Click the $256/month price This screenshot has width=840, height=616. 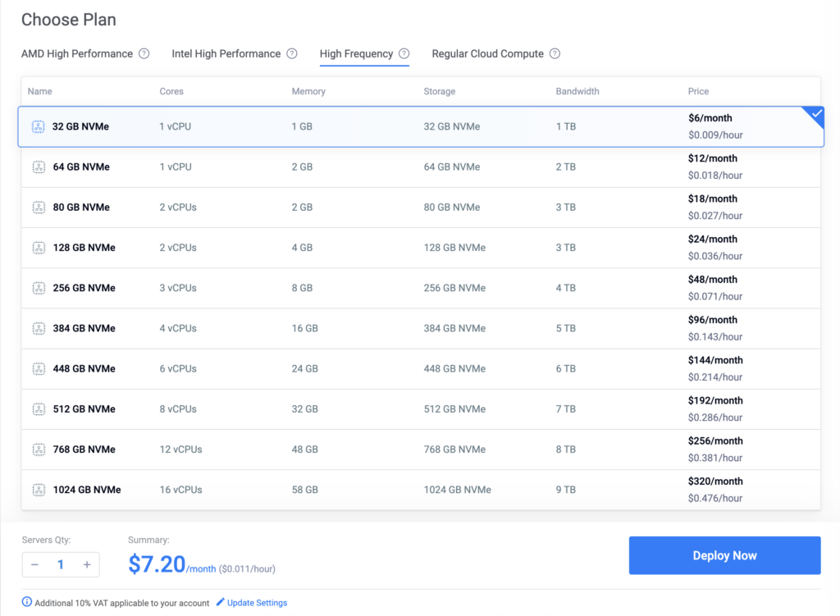point(715,440)
